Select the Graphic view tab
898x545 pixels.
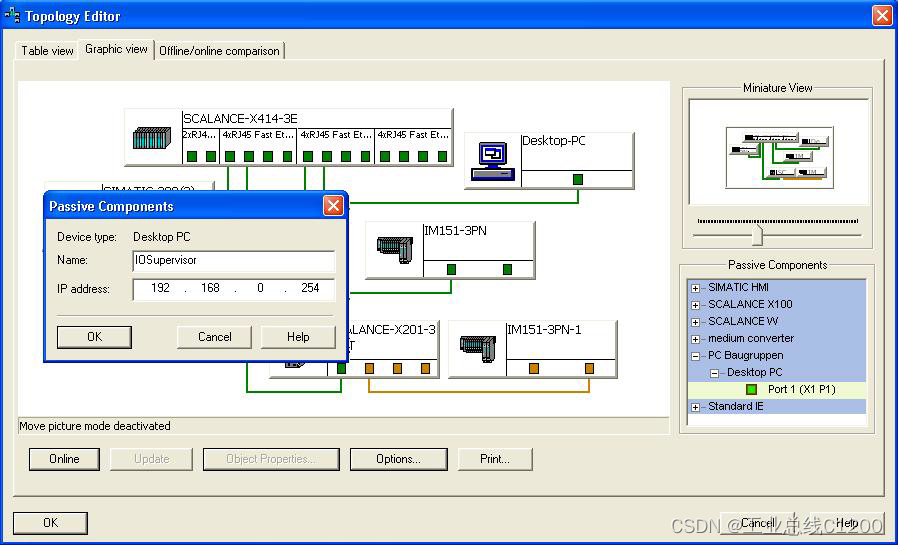click(x=116, y=49)
